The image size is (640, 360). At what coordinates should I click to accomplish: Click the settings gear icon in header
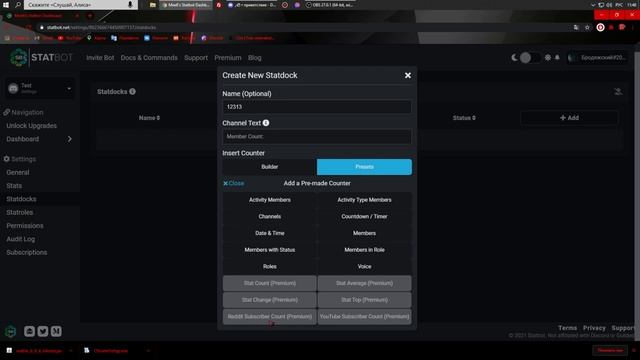548,58
